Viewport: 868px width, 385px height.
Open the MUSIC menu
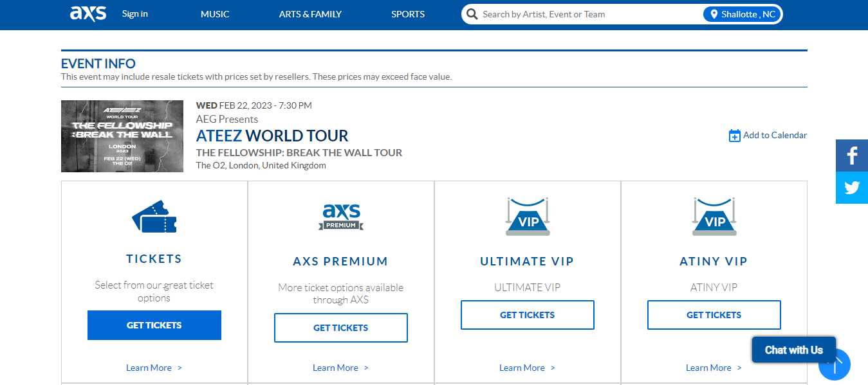214,13
